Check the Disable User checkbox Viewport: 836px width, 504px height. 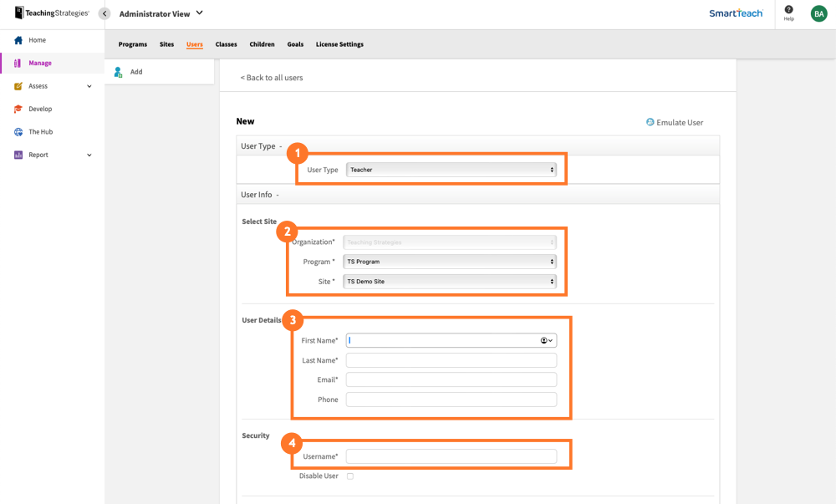(x=348, y=476)
